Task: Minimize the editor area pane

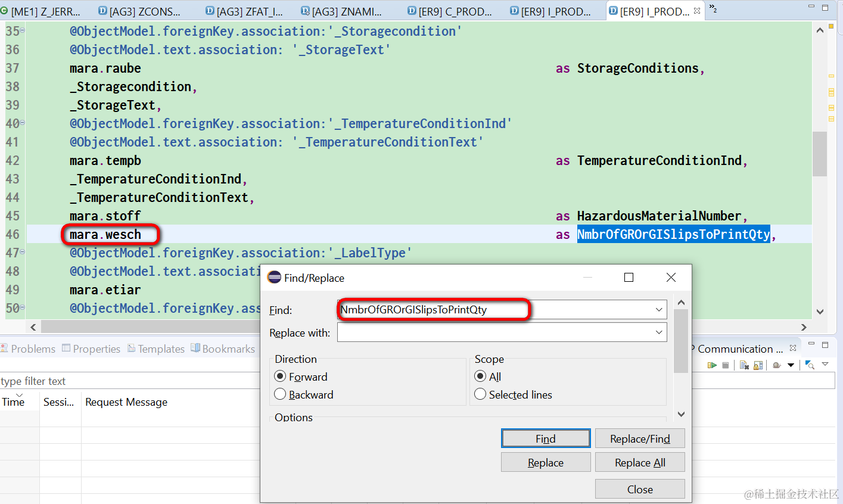Action: [811, 7]
